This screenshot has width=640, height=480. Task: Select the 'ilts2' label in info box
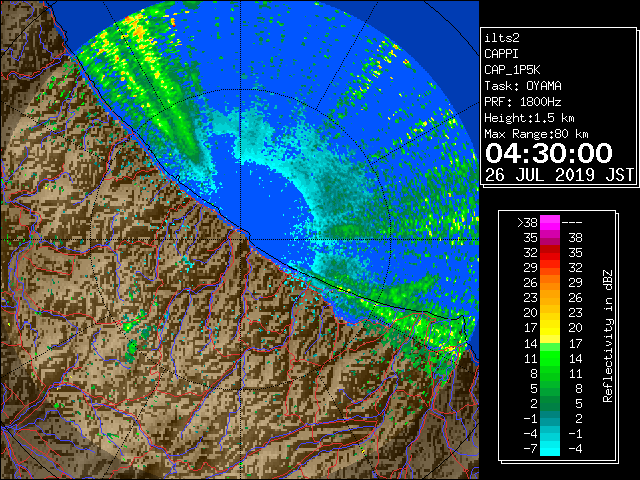coord(502,38)
